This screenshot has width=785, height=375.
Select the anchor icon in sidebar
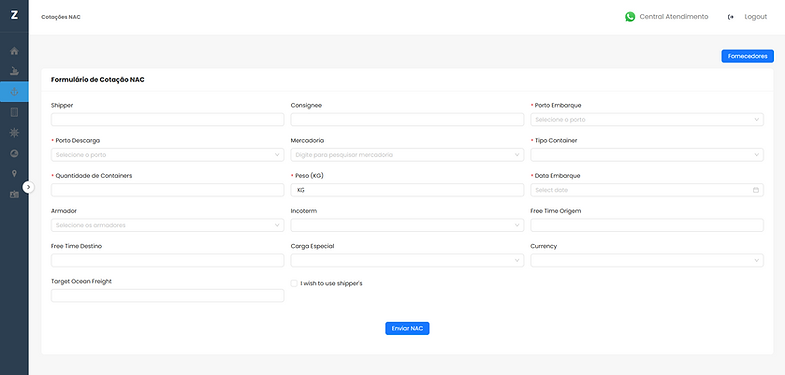14,92
